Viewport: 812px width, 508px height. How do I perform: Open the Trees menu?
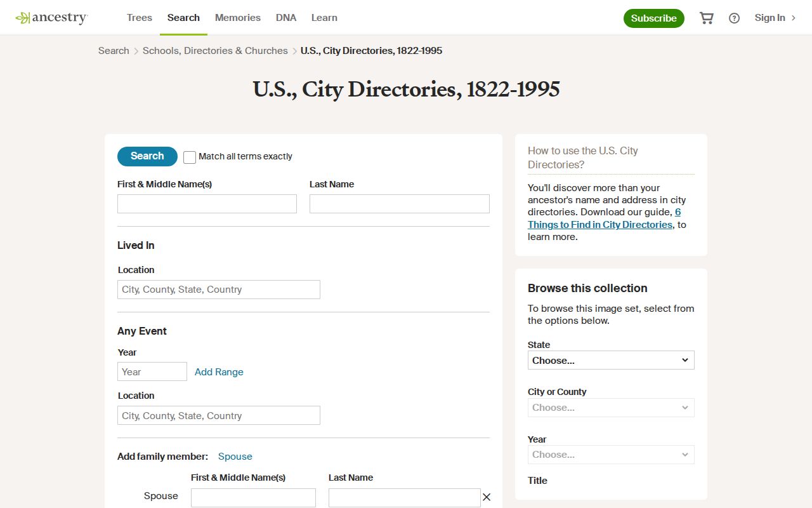click(x=140, y=18)
